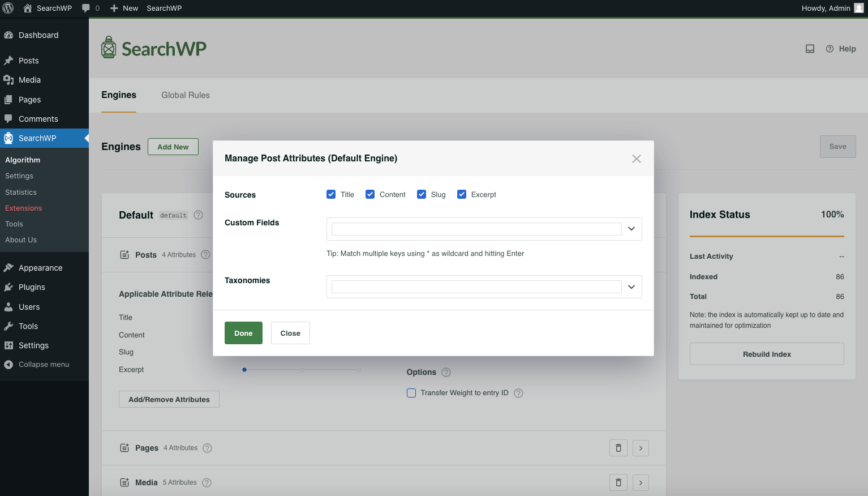This screenshot has width=868, height=496.
Task: Open the Extensions submenu item
Action: tap(24, 208)
